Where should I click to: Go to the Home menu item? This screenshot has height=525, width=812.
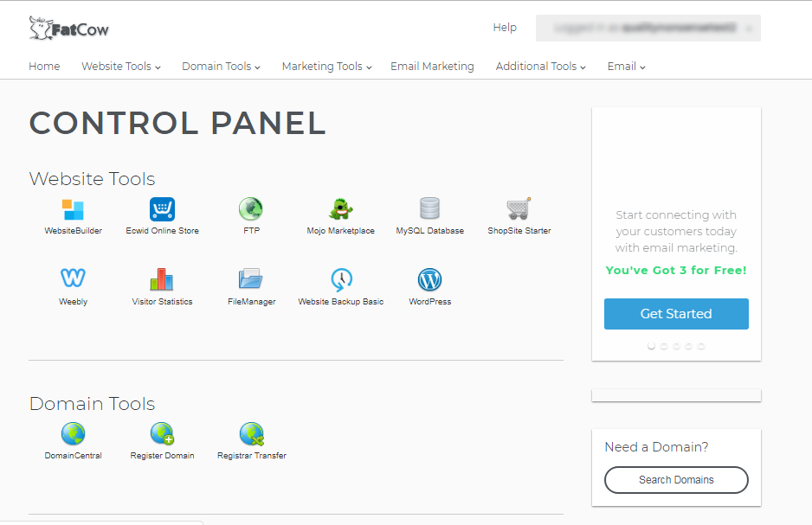tap(44, 66)
